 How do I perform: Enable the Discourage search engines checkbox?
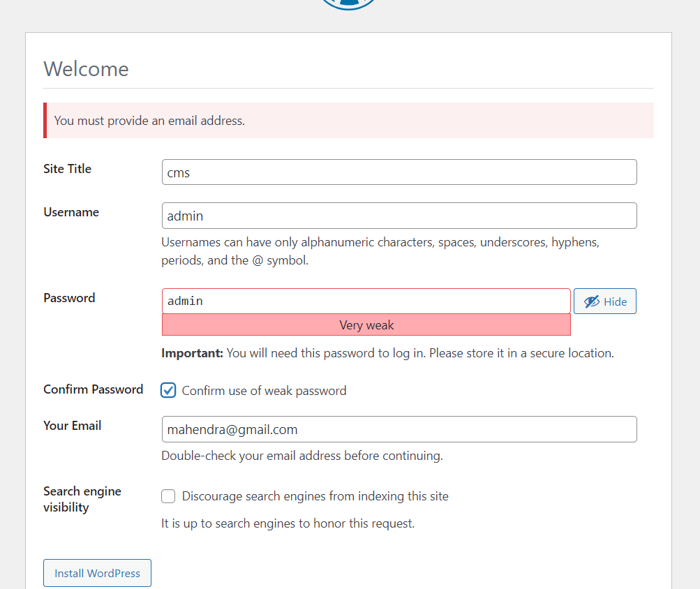pyautogui.click(x=168, y=496)
